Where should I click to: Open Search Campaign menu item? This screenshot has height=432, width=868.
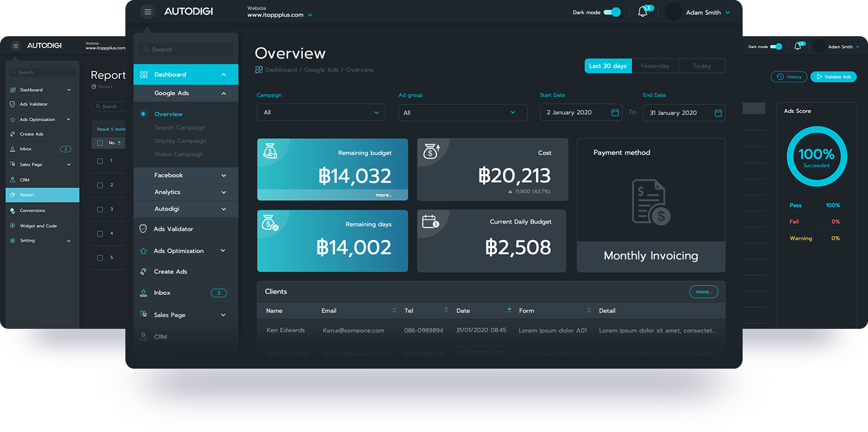pos(180,128)
